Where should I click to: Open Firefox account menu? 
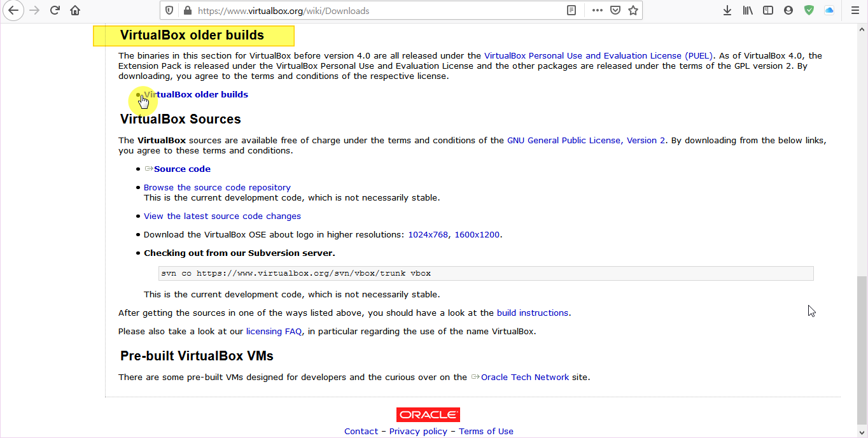click(788, 10)
